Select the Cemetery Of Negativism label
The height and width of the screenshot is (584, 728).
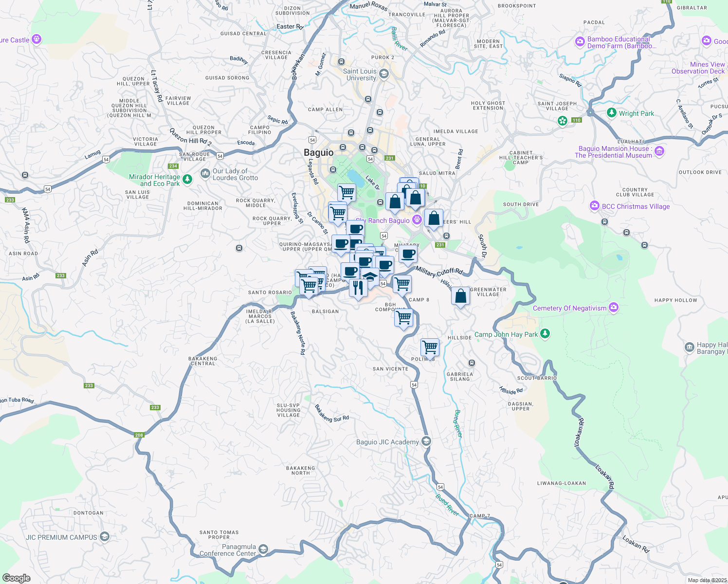pos(570,308)
